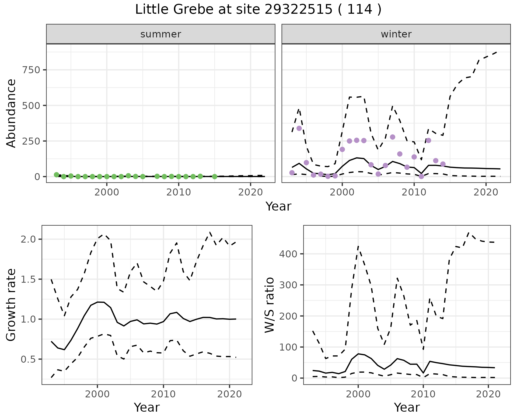Click the Year label below Growth rate plot

[x=147, y=408]
